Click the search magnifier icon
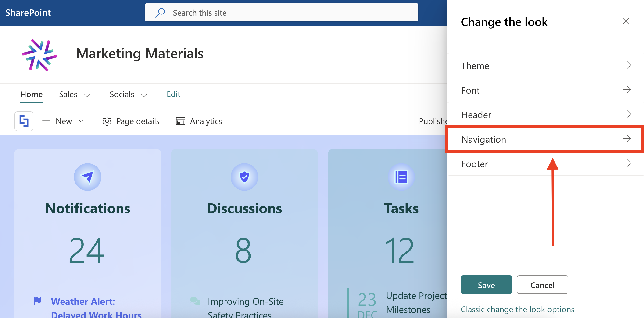Image resolution: width=644 pixels, height=318 pixels. coord(160,12)
